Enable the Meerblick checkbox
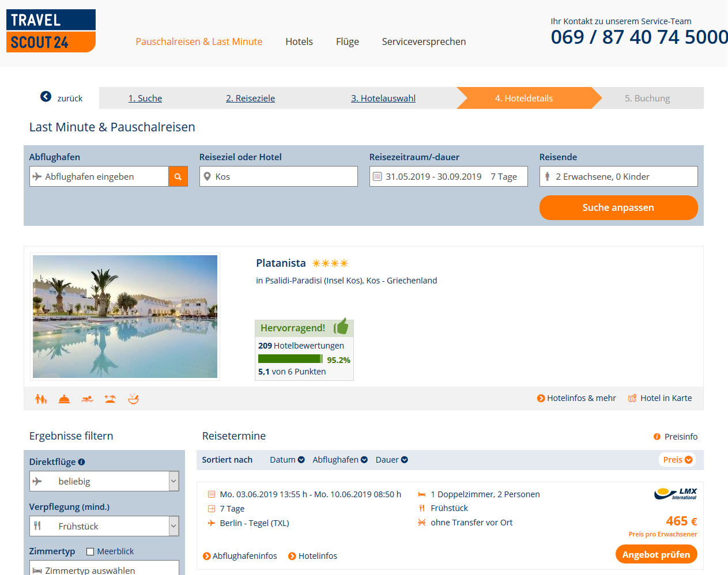The height and width of the screenshot is (575, 728). click(90, 551)
